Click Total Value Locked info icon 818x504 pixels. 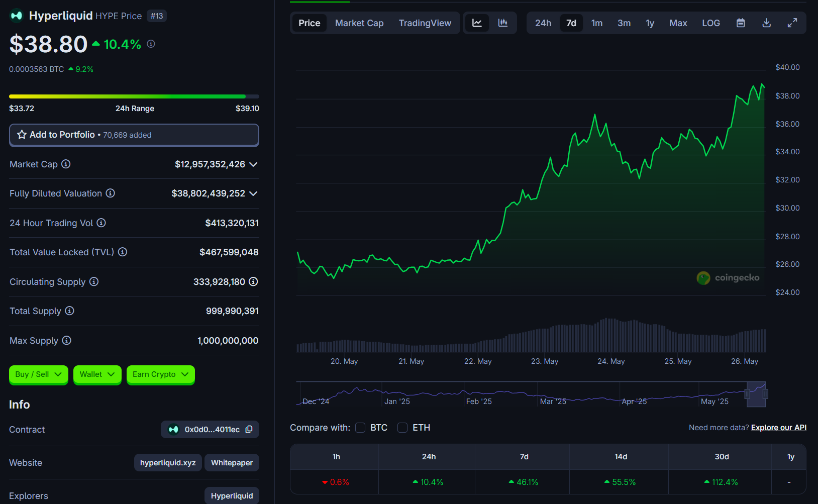pos(123,252)
